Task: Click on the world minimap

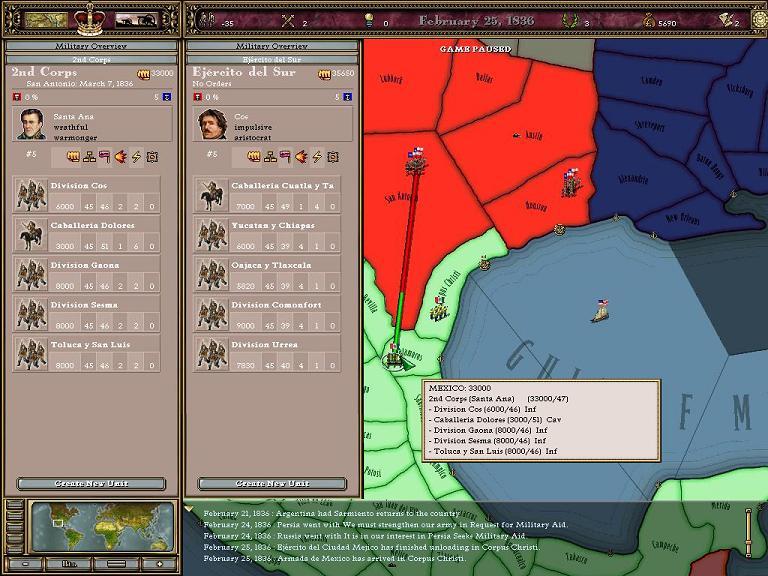Action: [103, 527]
